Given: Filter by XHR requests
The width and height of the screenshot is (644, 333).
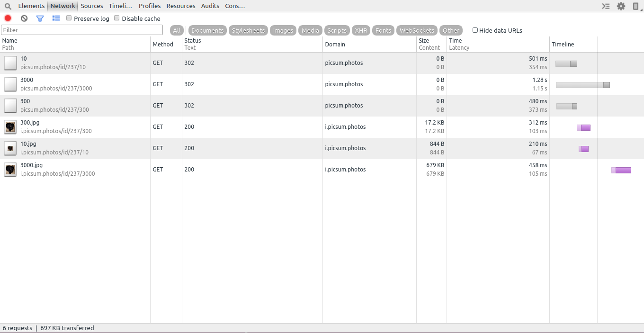Looking at the screenshot, I should click(x=361, y=30).
